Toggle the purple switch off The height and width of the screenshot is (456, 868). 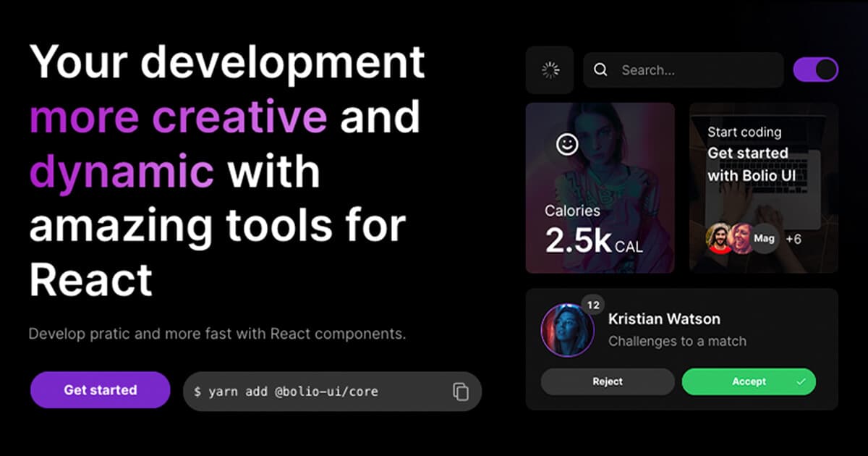(x=816, y=70)
